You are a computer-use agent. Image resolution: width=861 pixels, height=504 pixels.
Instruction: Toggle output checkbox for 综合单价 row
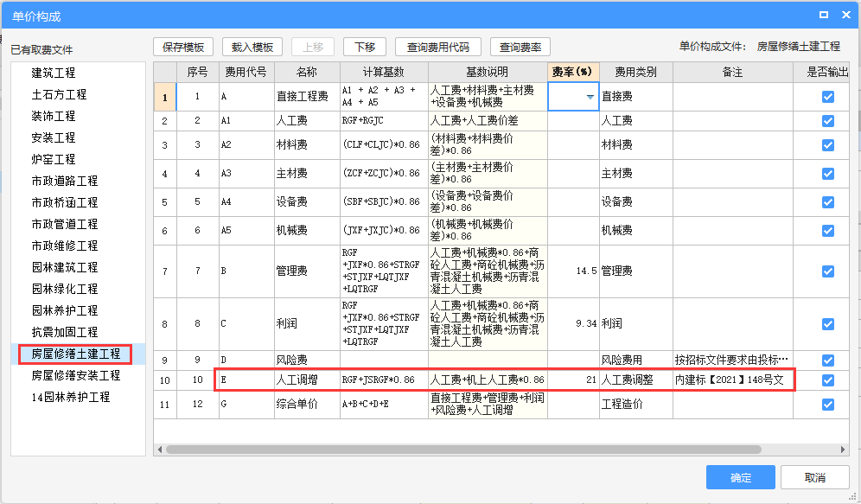(828, 404)
